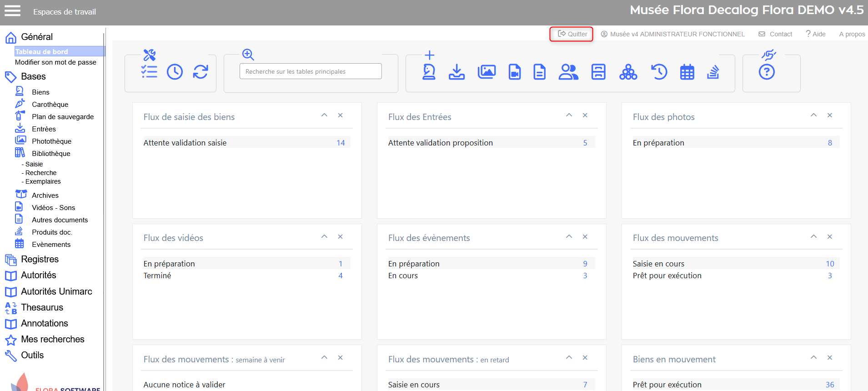This screenshot has width=868, height=391.
Task: Close the Flux des Entrées panel
Action: tap(585, 115)
